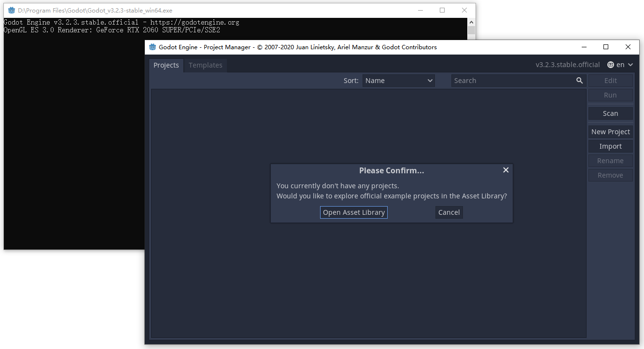Viewport: 644px width, 349px height.
Task: Switch to the Templates tab
Action: tap(206, 65)
